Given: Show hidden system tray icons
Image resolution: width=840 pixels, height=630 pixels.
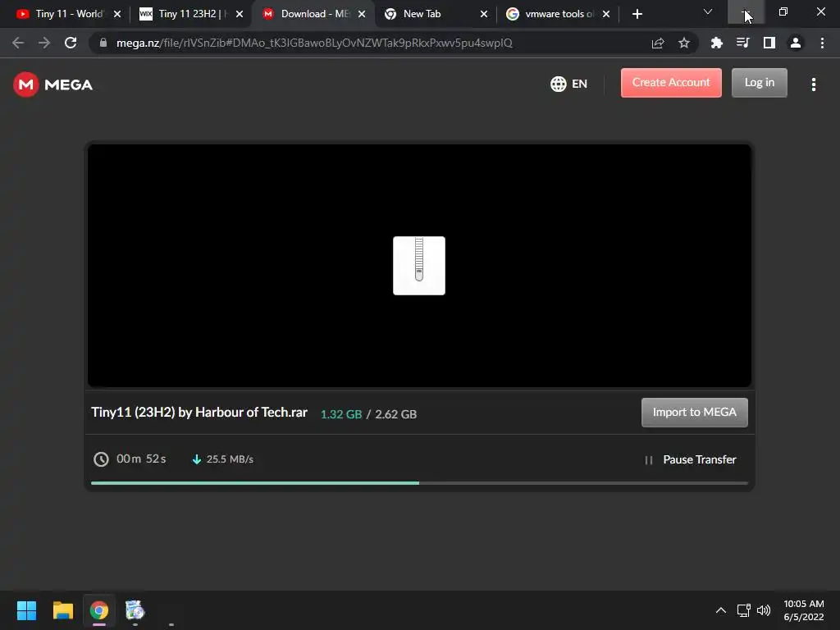Looking at the screenshot, I should coord(721,610).
